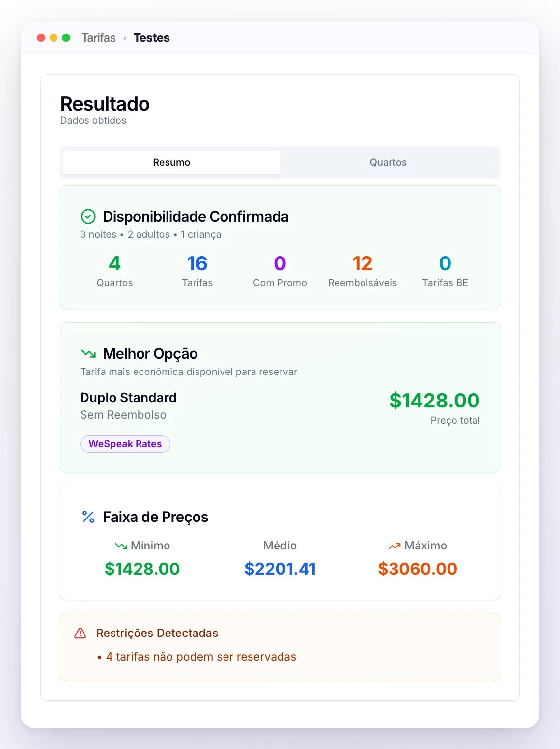Click 'Disponibilidade Confirmada' heading
This screenshot has height=749, width=560.
coord(196,216)
